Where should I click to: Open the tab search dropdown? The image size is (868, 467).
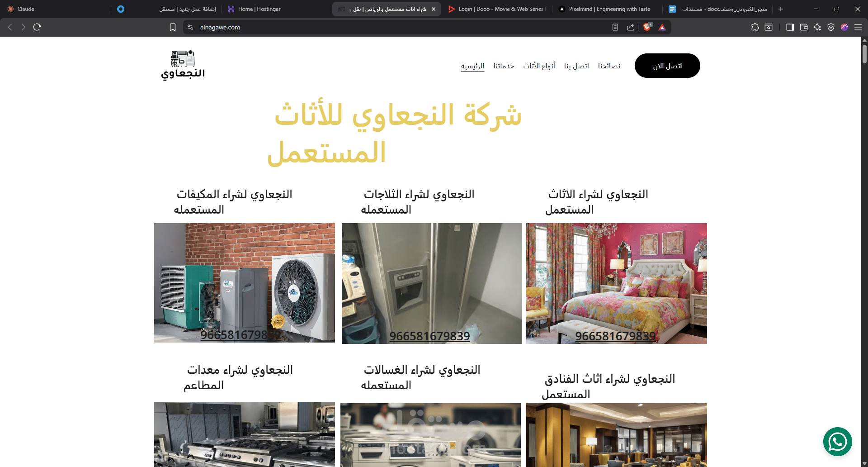tap(769, 27)
